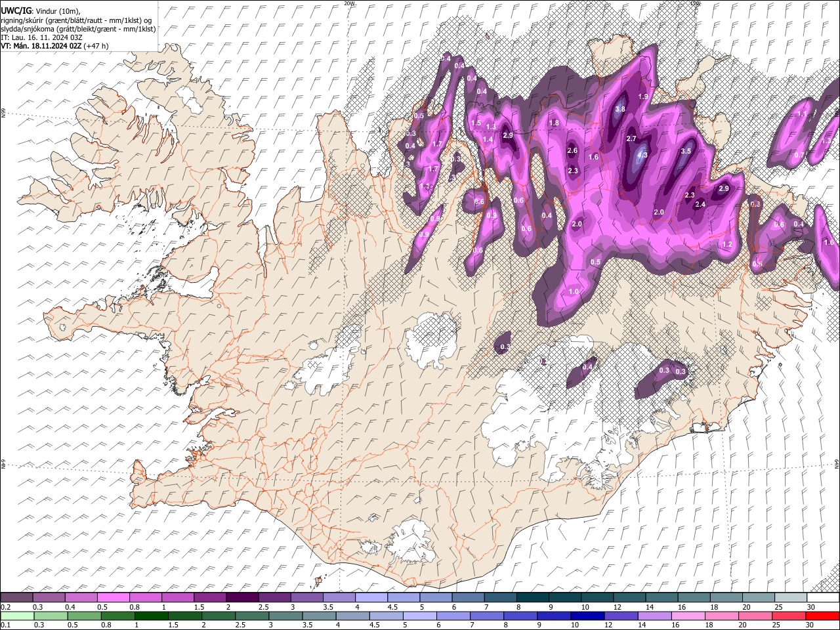Click the dark plum 0.2 swatch in the upper legend row
Viewport: 840px width, 630px height.
(x=16, y=598)
